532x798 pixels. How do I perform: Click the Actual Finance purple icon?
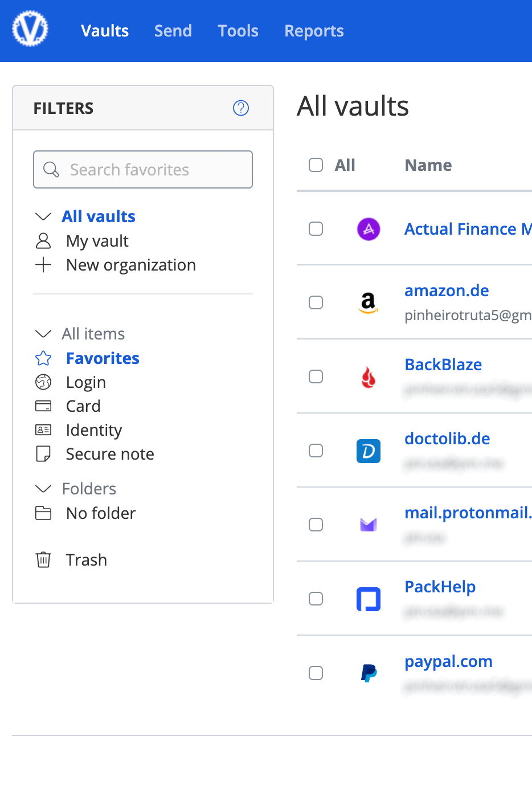[x=369, y=229]
